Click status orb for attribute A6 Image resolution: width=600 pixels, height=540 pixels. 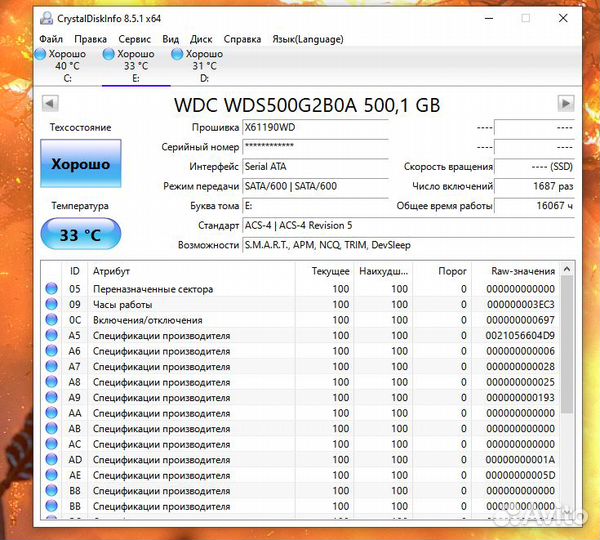click(x=51, y=351)
